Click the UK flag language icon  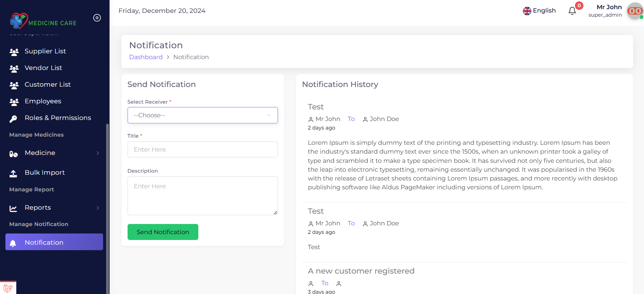point(527,11)
